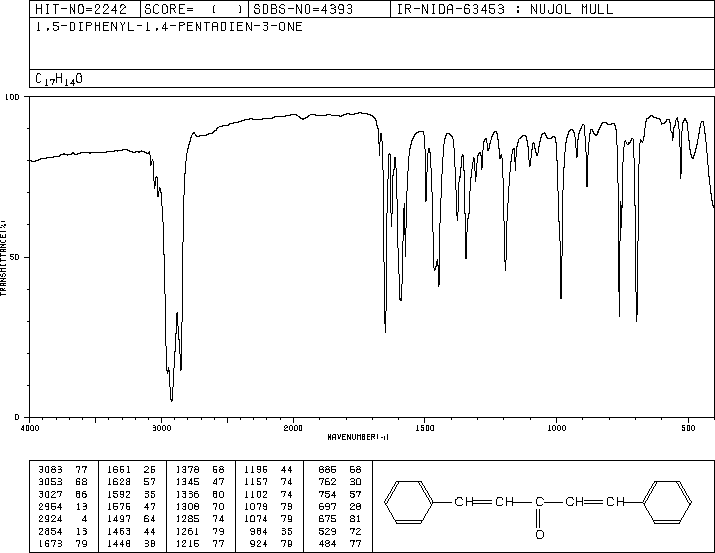The height and width of the screenshot is (553, 715).
Task: Click the 3000 wavenumber axis label
Action: 161,428
